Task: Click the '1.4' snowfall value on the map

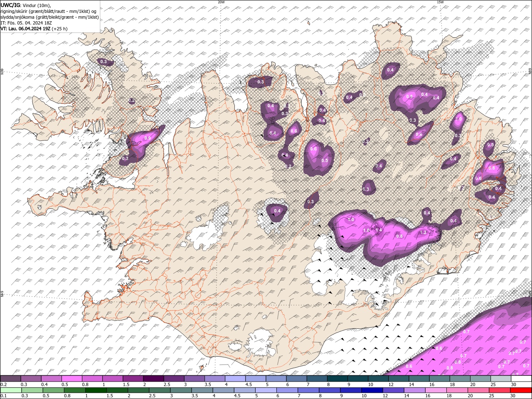Action: coord(379,230)
